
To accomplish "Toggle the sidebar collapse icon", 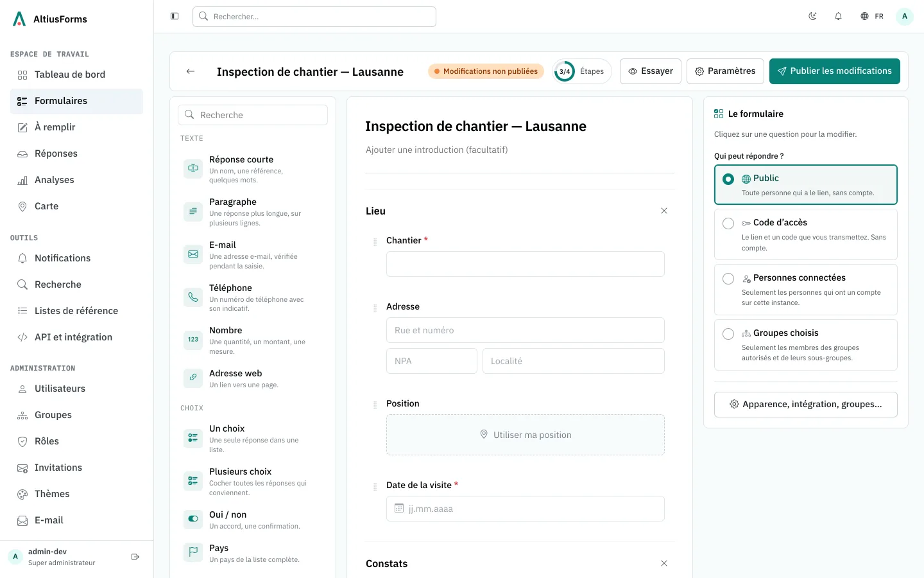I will pos(175,16).
